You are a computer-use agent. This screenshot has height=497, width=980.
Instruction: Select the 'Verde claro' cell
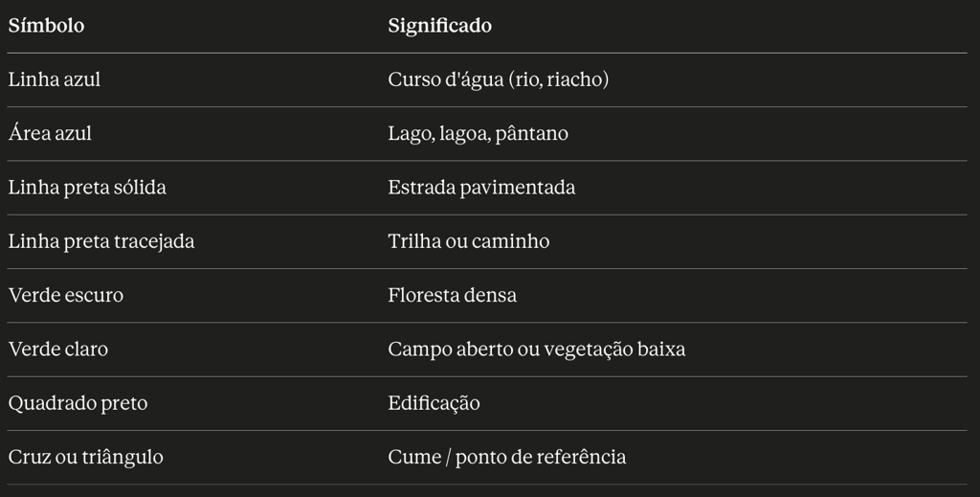click(58, 349)
